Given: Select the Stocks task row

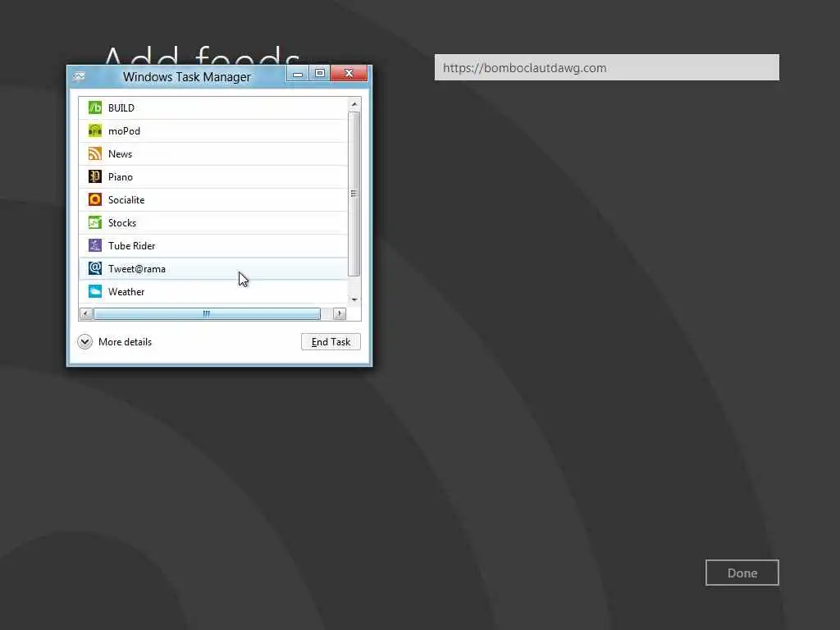Looking at the screenshot, I should pos(213,222).
